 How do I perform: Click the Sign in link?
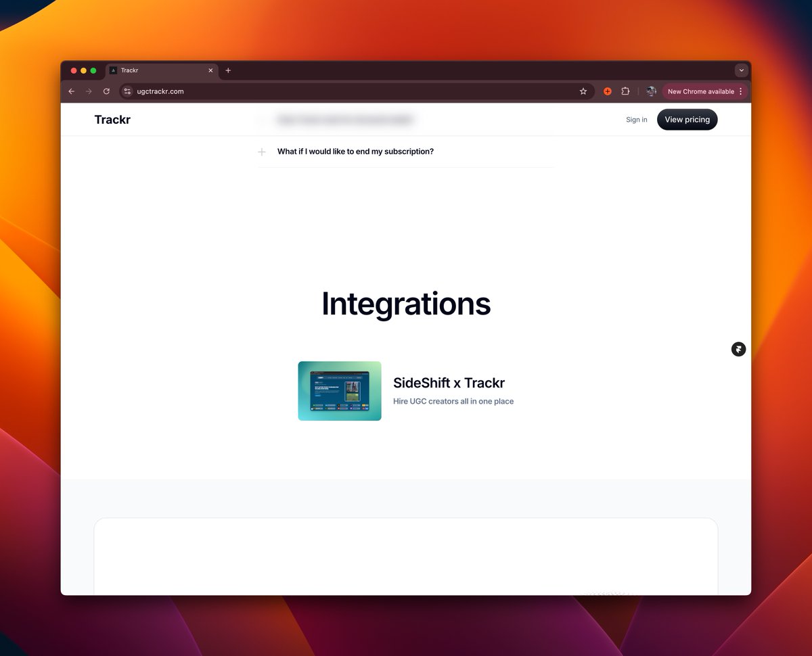(x=636, y=120)
